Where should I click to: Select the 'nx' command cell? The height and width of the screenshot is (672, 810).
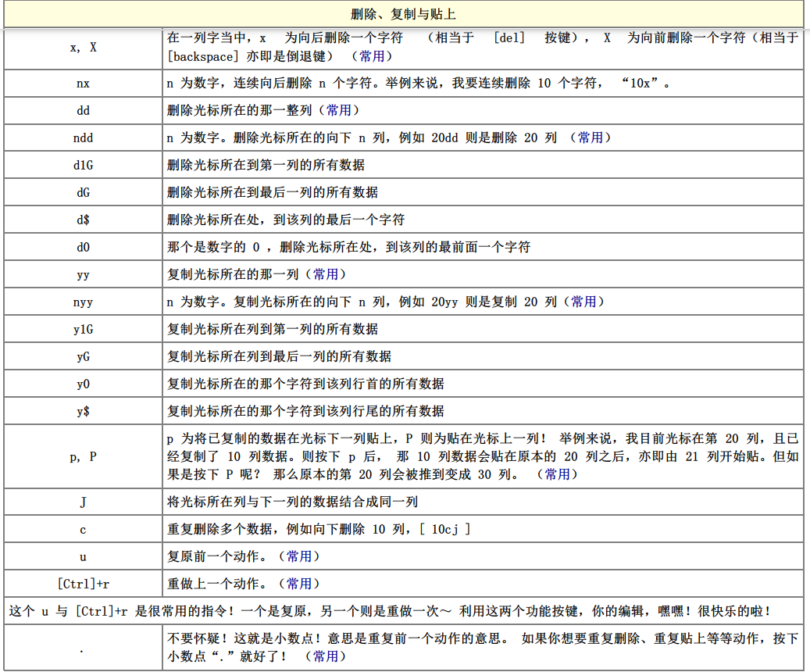[x=83, y=83]
